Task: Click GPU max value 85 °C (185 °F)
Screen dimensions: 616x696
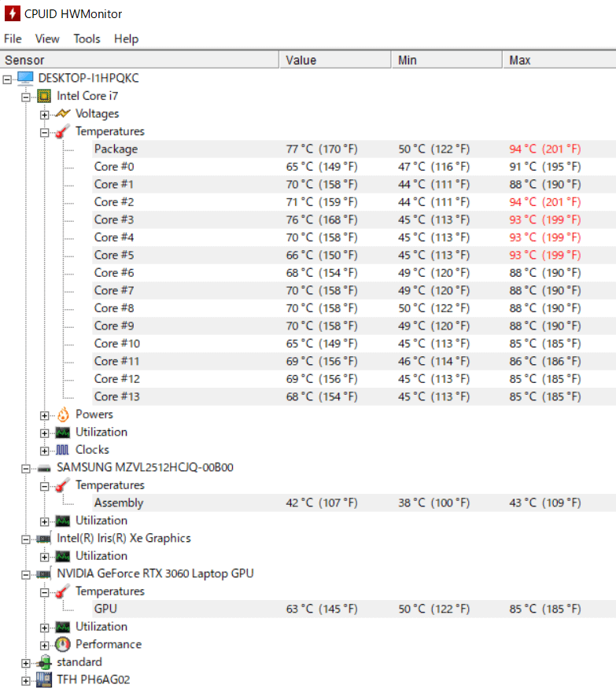Action: (545, 609)
